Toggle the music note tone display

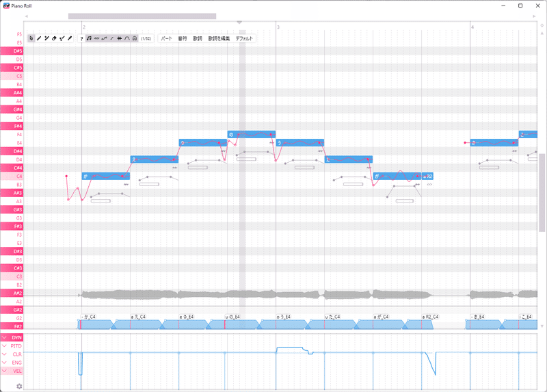point(89,38)
